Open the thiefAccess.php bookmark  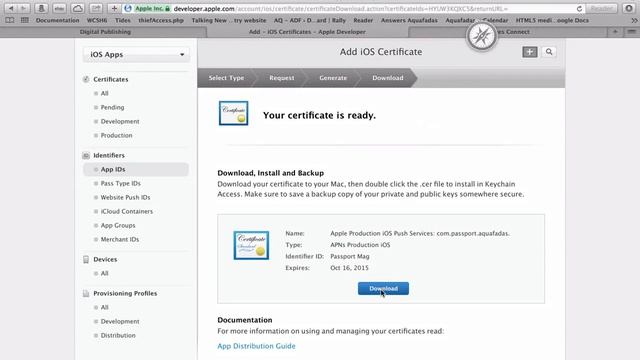tap(161, 20)
